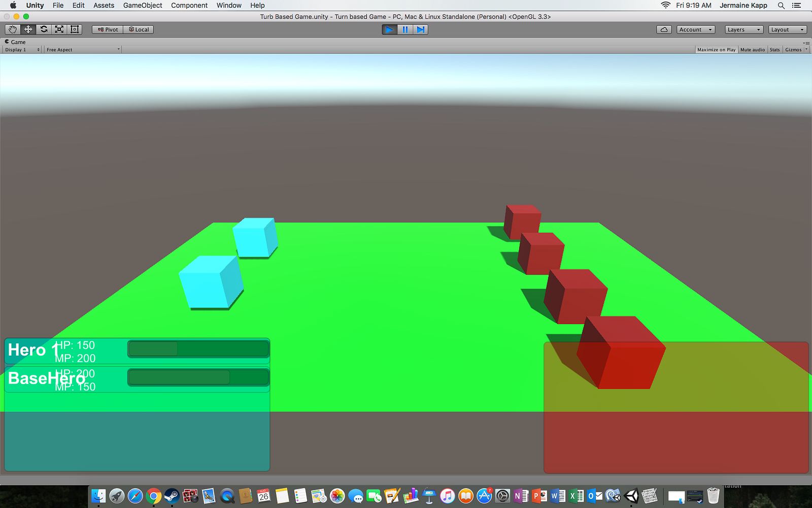Toggle Mute audio in Game view
Viewport: 812px width, 508px height.
pyautogui.click(x=753, y=50)
